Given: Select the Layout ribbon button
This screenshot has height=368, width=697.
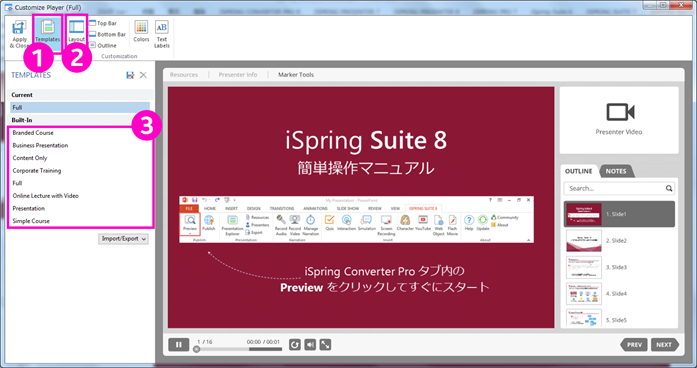Looking at the screenshot, I should (76, 31).
